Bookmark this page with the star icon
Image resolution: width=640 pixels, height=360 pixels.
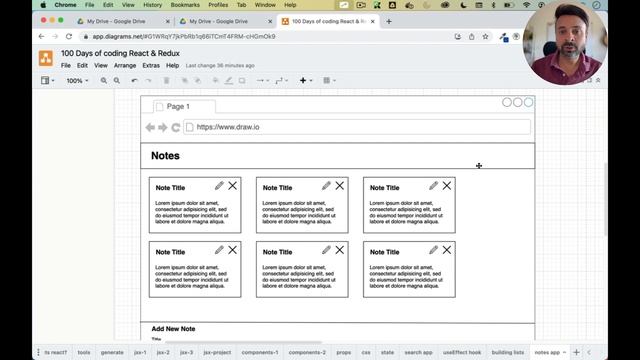coord(485,37)
